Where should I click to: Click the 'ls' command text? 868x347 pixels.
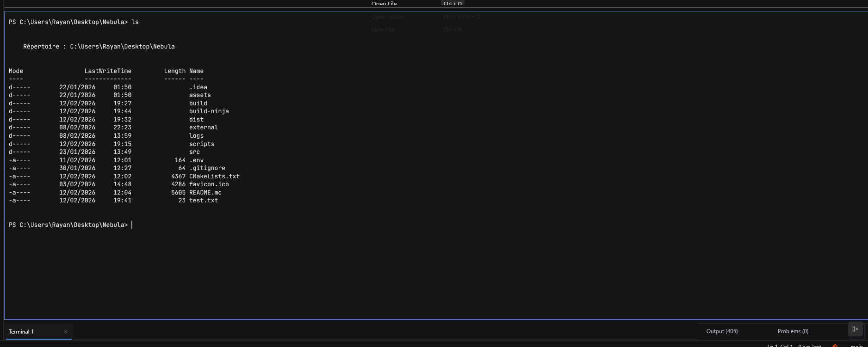click(x=135, y=22)
